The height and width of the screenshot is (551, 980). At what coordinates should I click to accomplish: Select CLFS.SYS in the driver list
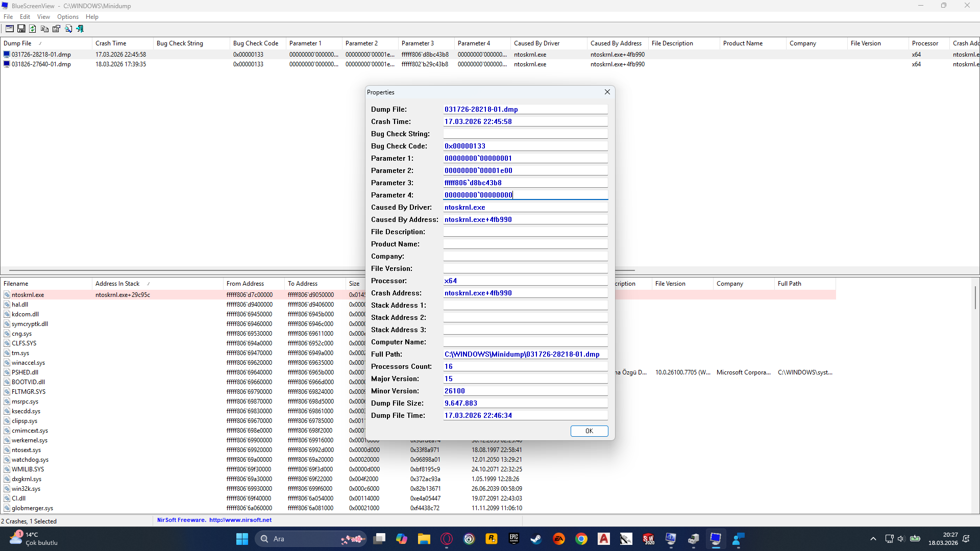click(24, 343)
